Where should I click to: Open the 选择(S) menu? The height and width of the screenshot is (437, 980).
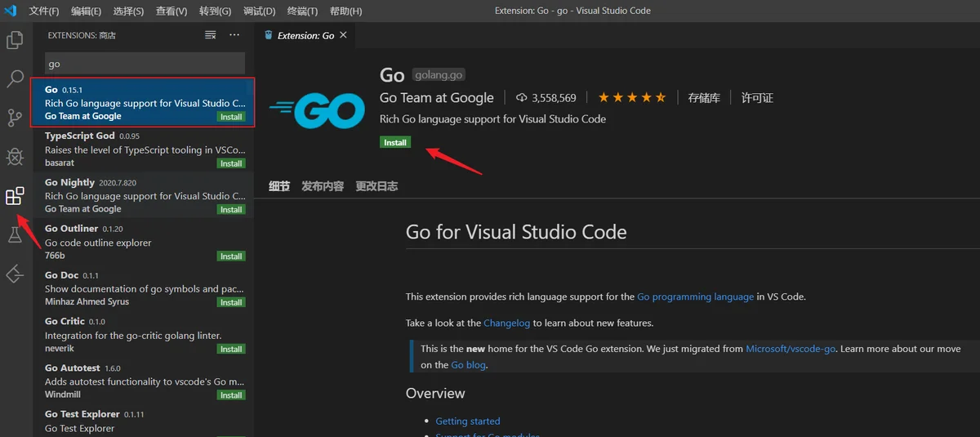(128, 11)
